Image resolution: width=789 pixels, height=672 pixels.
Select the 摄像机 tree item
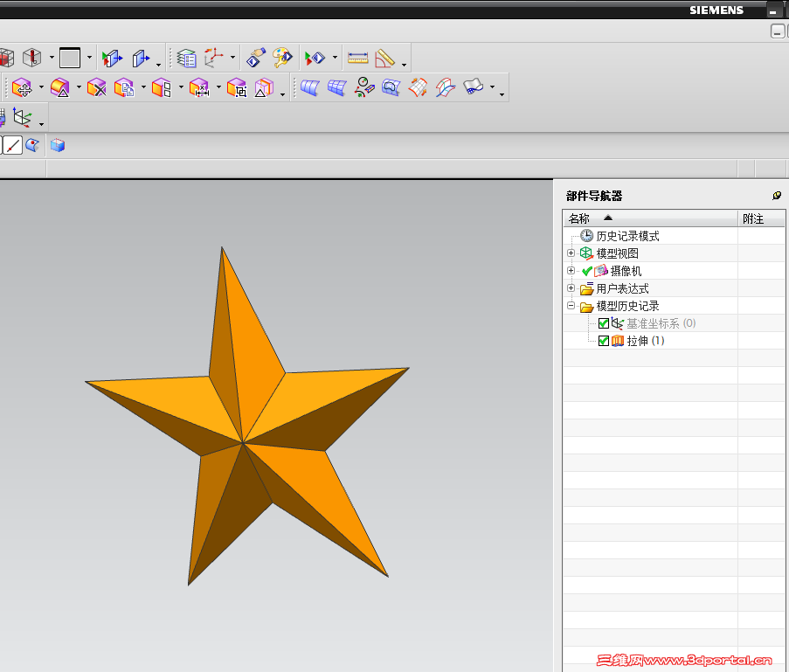(x=626, y=271)
